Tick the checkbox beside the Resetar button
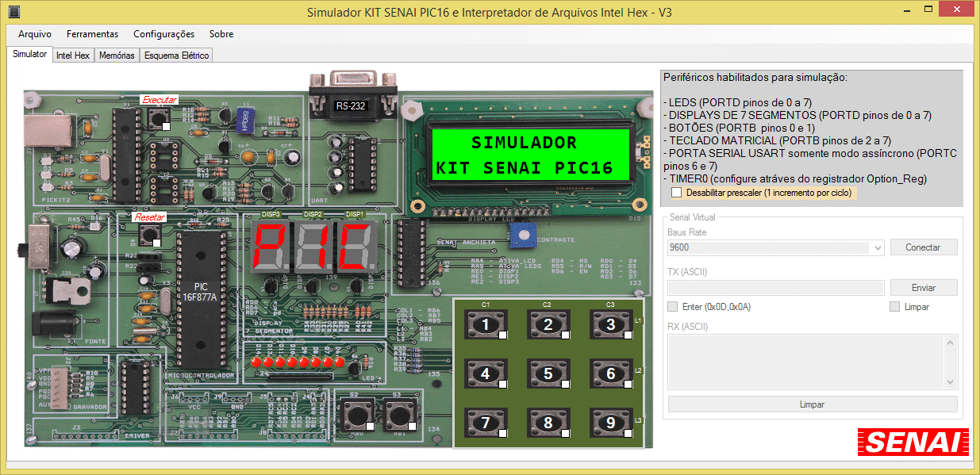980x475 pixels. 157,243
